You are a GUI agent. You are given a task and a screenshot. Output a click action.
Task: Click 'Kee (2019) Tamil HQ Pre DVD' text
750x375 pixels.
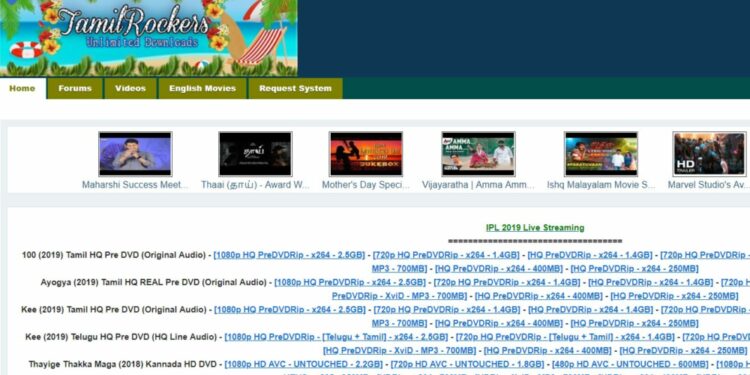[x=114, y=310]
